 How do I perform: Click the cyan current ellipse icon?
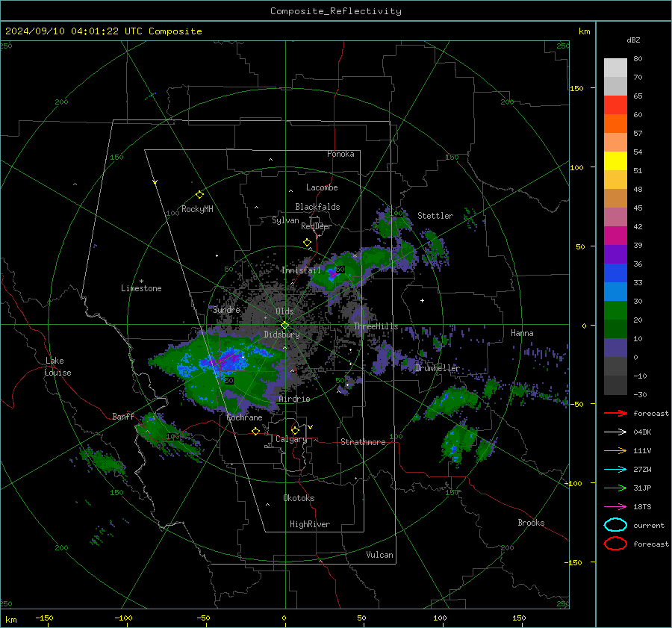pos(615,525)
